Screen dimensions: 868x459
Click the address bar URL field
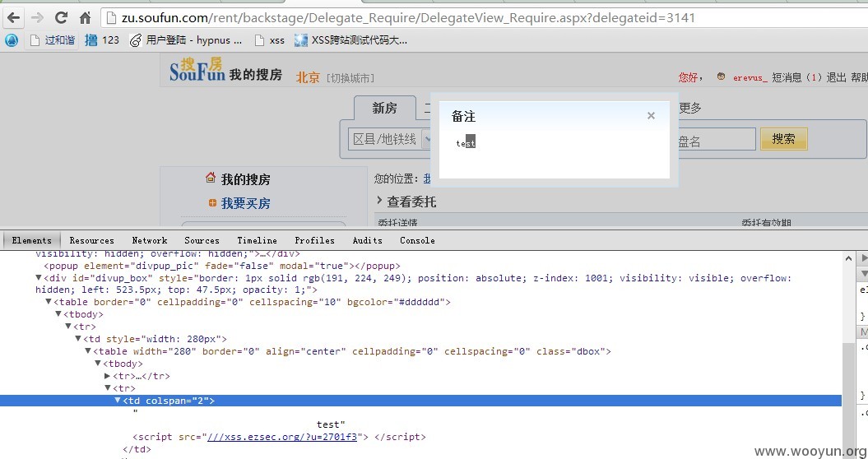tap(484, 18)
